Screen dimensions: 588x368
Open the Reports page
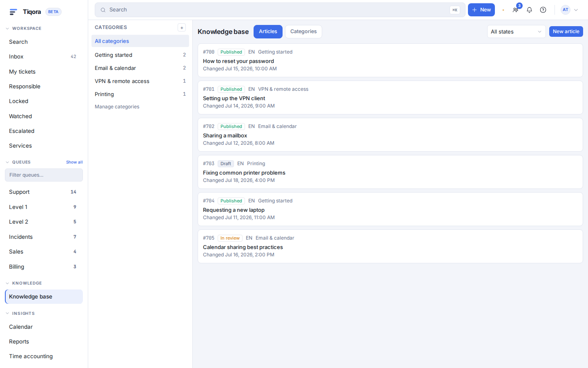[44, 342]
